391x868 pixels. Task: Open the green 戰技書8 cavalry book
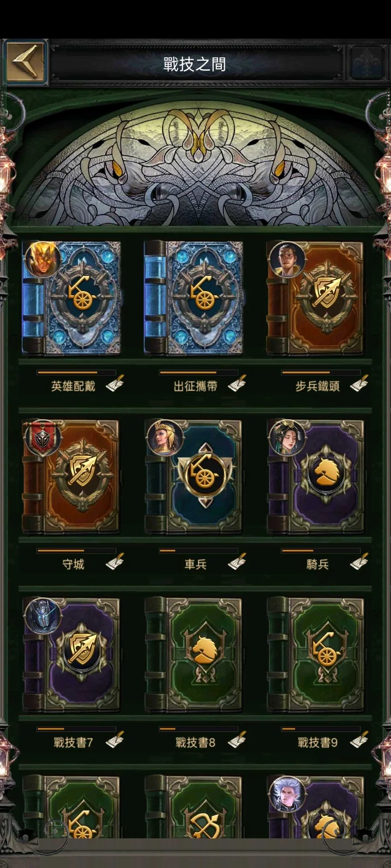[194, 655]
